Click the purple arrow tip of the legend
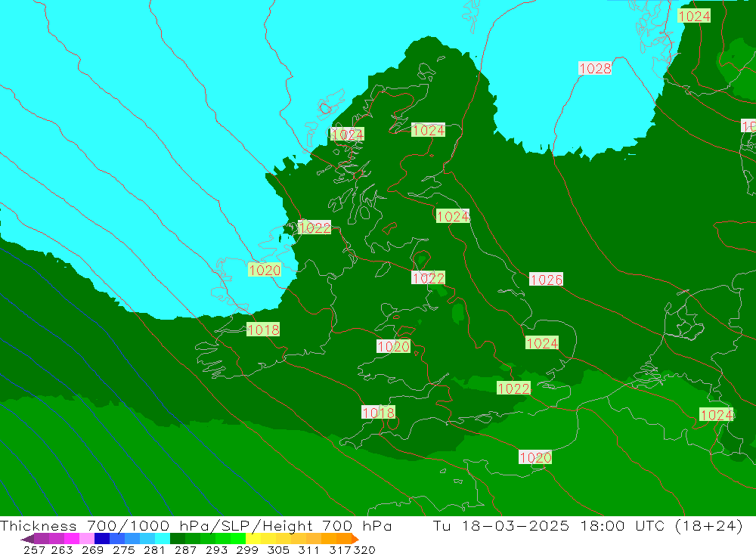Image resolution: width=756 pixels, height=554 pixels. (x=27, y=539)
